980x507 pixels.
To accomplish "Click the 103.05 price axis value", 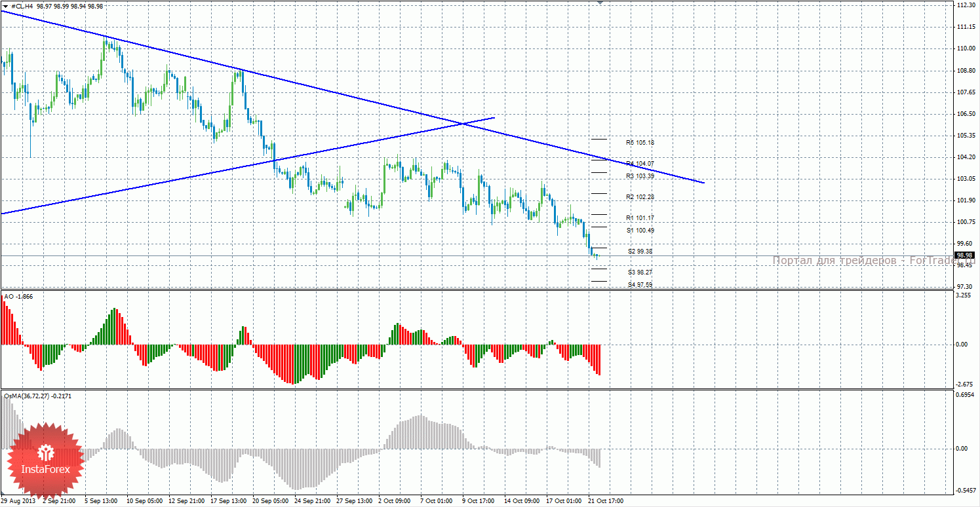I will pyautogui.click(x=967, y=179).
